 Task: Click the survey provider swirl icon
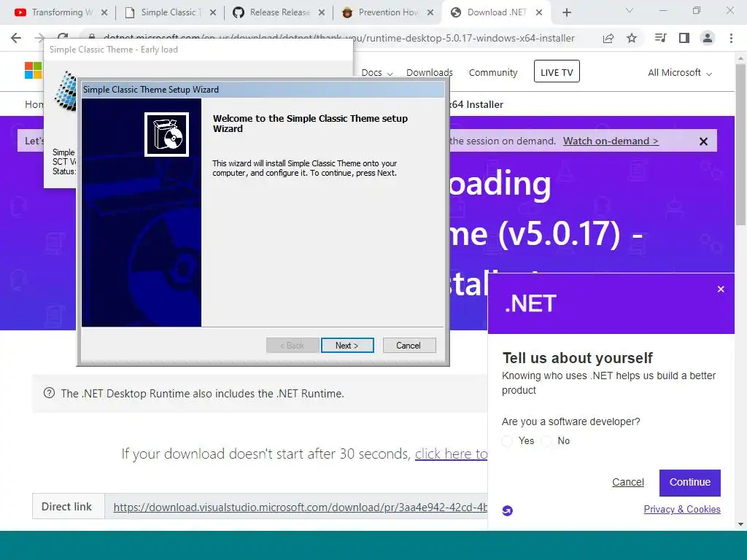(508, 510)
